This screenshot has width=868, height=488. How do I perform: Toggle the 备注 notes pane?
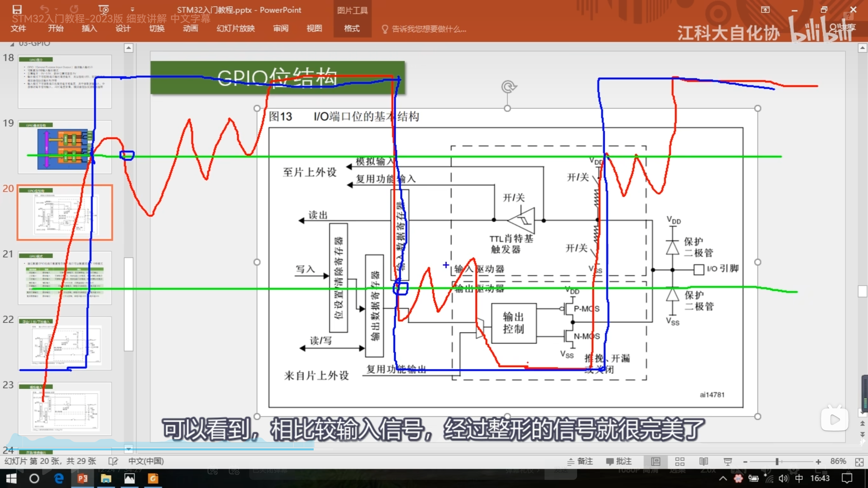(580, 461)
